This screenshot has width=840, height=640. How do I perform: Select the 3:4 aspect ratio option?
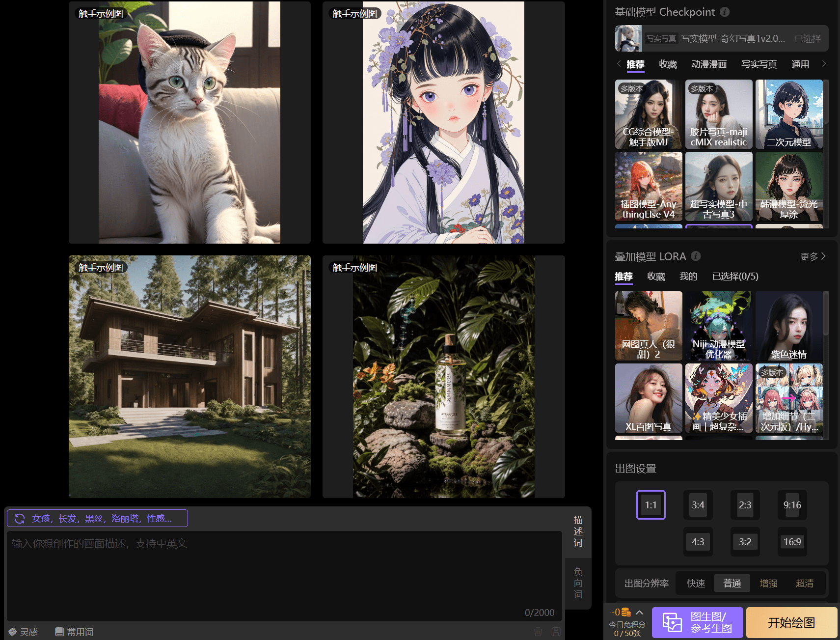point(698,505)
